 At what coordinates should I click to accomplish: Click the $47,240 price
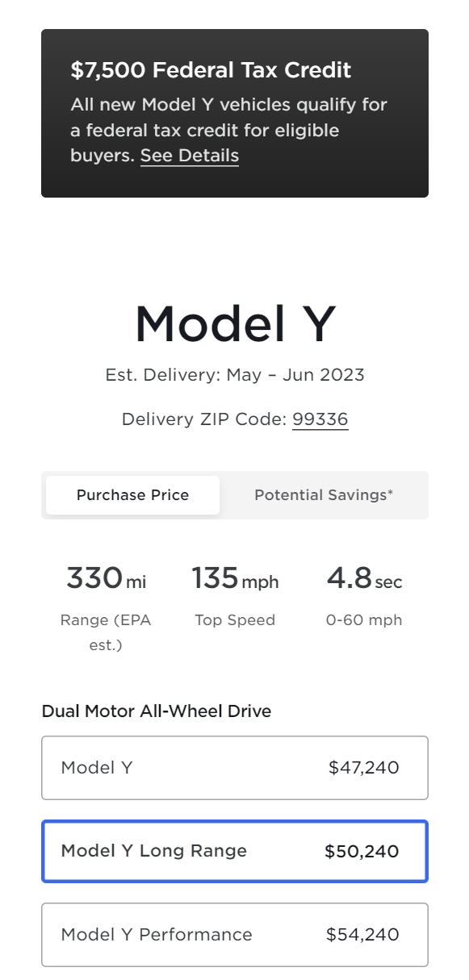364,768
